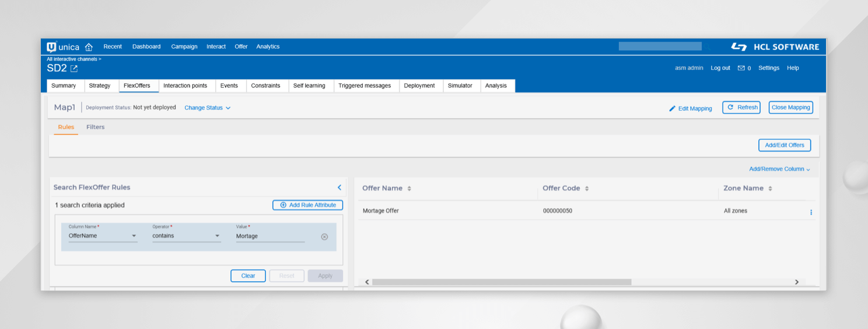Open SD2 channel external link icon

click(74, 69)
